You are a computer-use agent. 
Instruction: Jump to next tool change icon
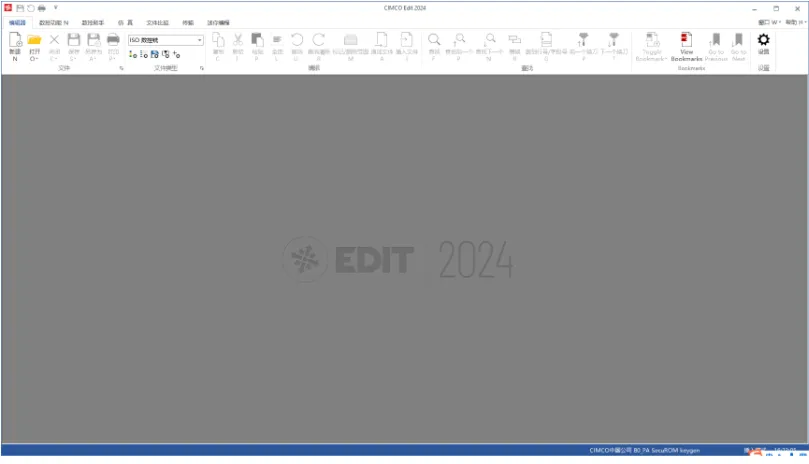[x=613, y=40]
